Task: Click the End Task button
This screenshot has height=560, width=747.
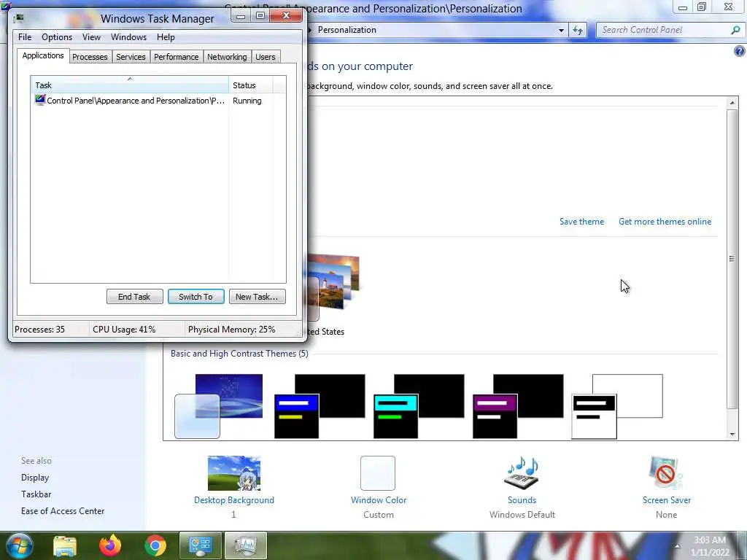Action: coord(134,297)
